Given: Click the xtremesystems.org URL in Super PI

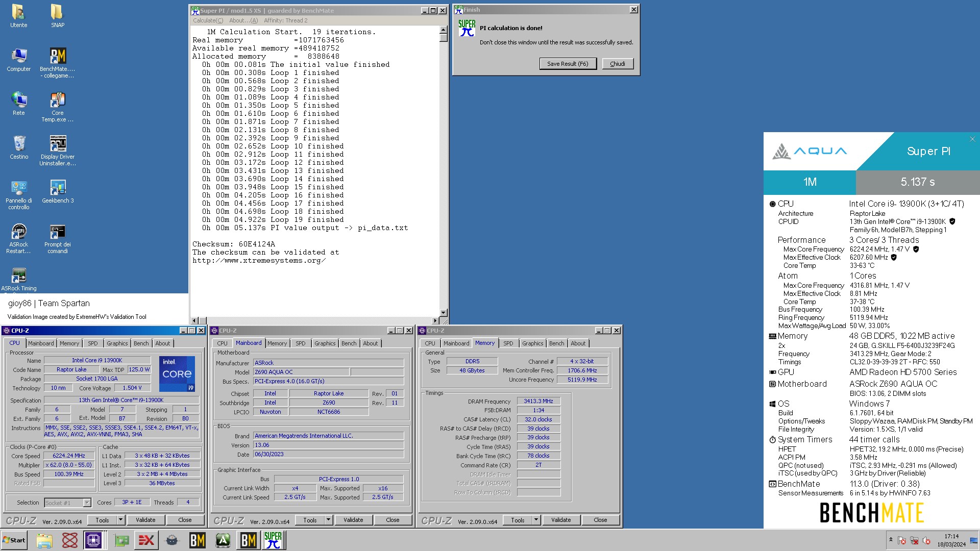Looking at the screenshot, I should click(259, 261).
